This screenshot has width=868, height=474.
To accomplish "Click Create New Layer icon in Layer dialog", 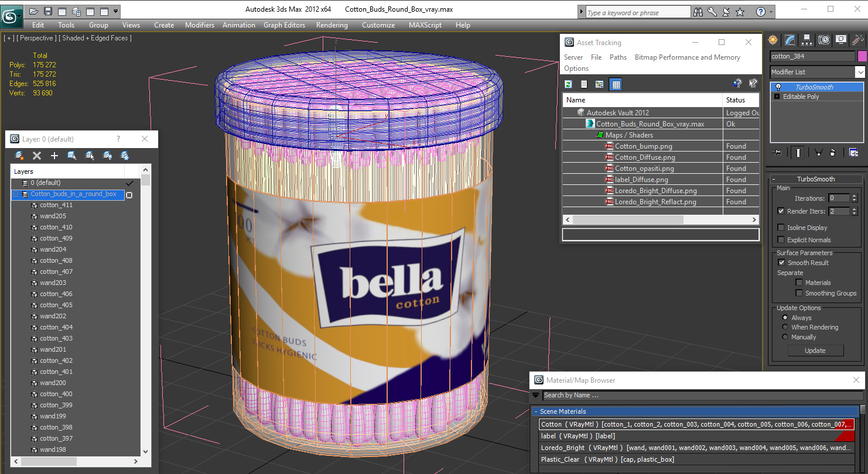I will pyautogui.click(x=19, y=156).
